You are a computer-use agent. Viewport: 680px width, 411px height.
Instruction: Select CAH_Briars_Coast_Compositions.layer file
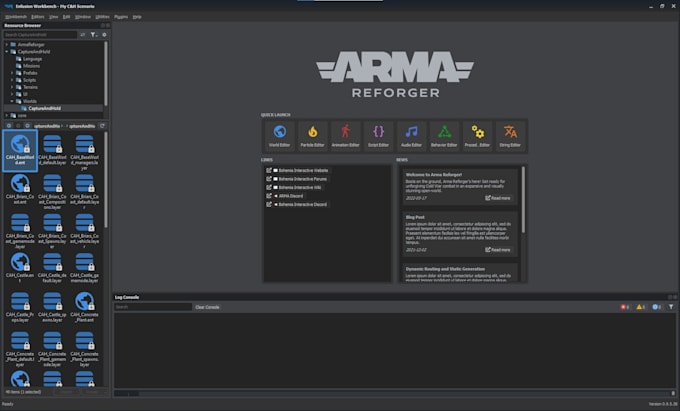tap(52, 192)
